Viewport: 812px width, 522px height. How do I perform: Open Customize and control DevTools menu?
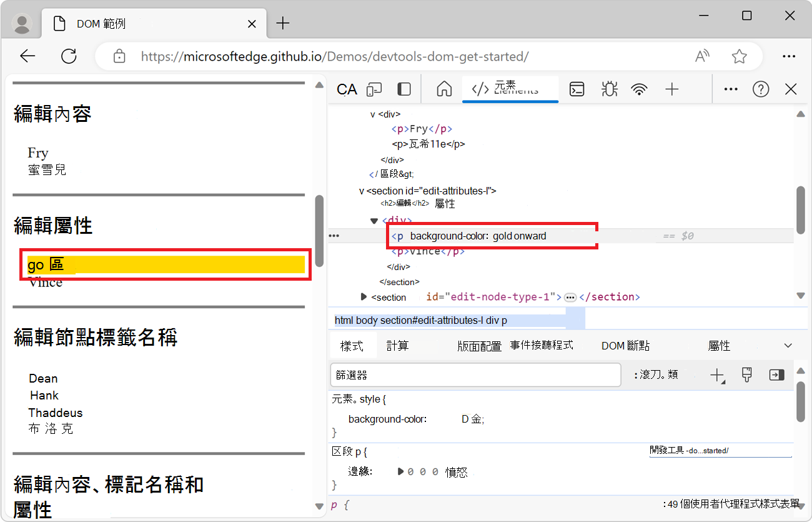[x=731, y=89]
